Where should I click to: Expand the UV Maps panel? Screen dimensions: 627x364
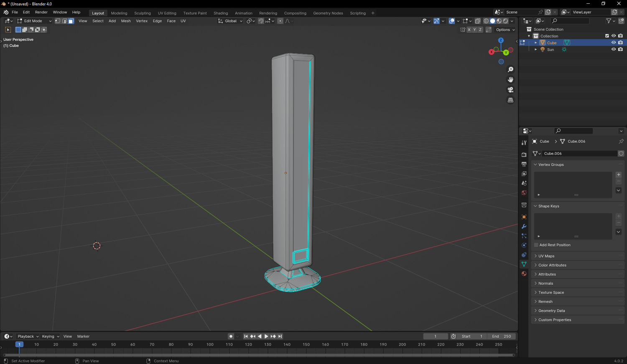546,256
